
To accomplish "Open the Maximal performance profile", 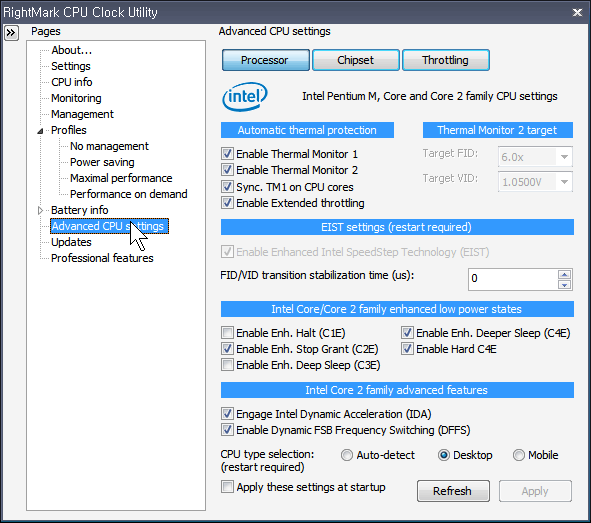I will [121, 178].
